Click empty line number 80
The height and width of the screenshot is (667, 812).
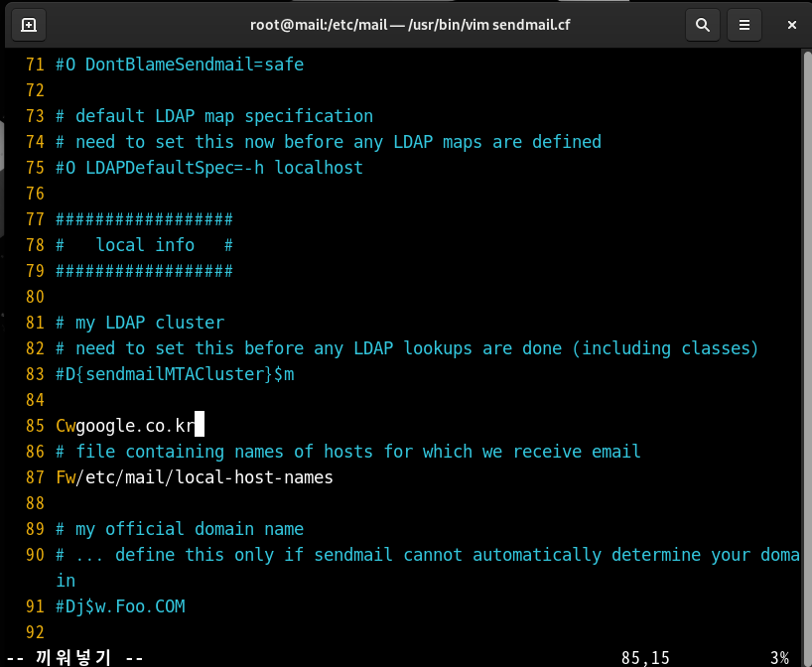pyautogui.click(x=35, y=297)
